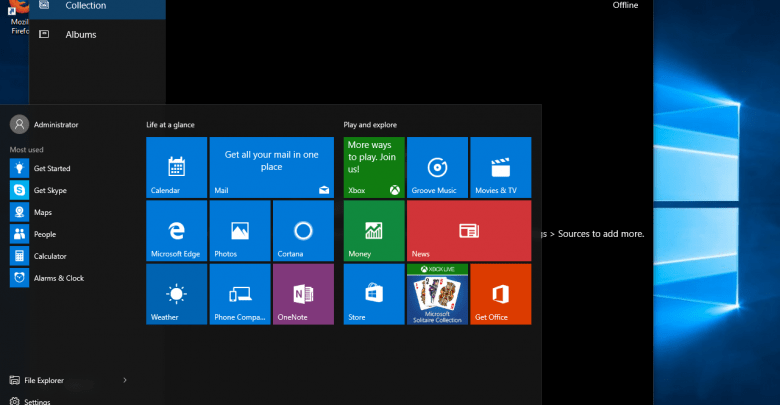
Task: Open the Cortana tile
Action: click(303, 231)
